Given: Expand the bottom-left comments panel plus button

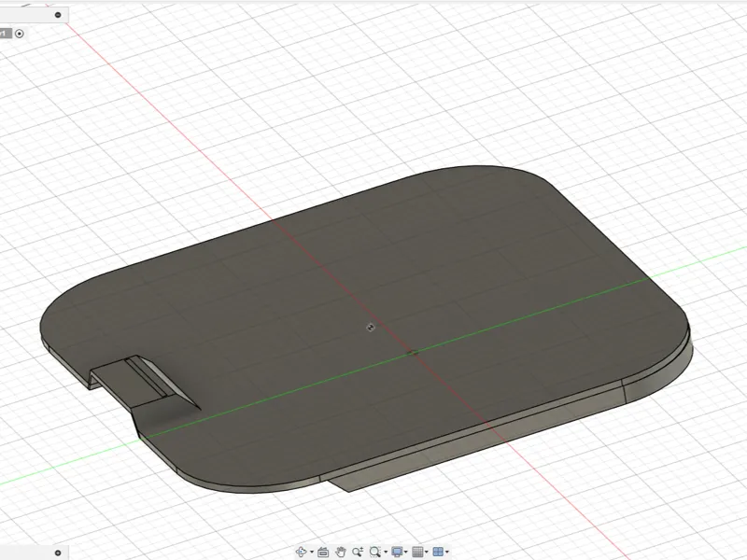Looking at the screenshot, I should click(x=58, y=553).
